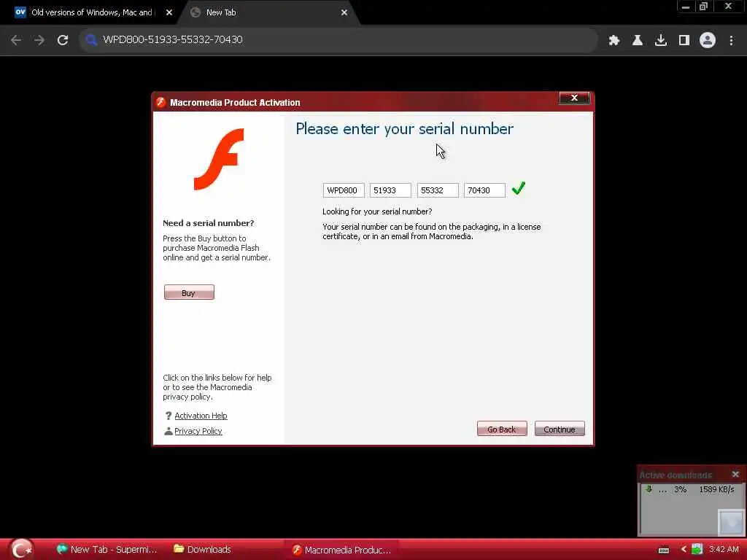Switch to the Old versions of Windows tab
This screenshot has width=747, height=560.
click(93, 12)
